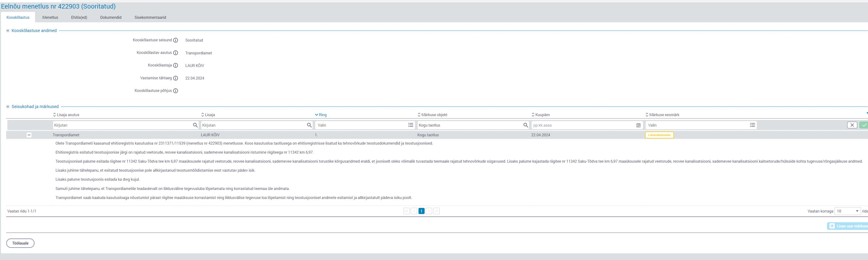
Task: Switch to the Menetlus tab
Action: [50, 17]
